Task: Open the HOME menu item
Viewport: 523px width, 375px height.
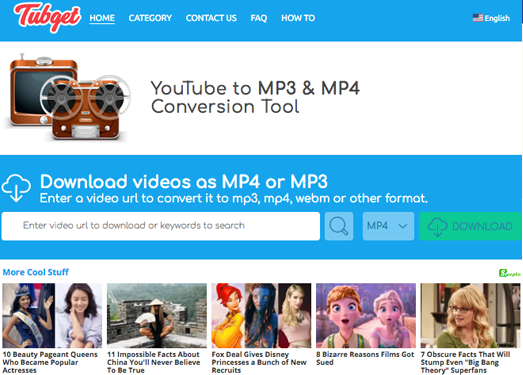Action: click(102, 18)
